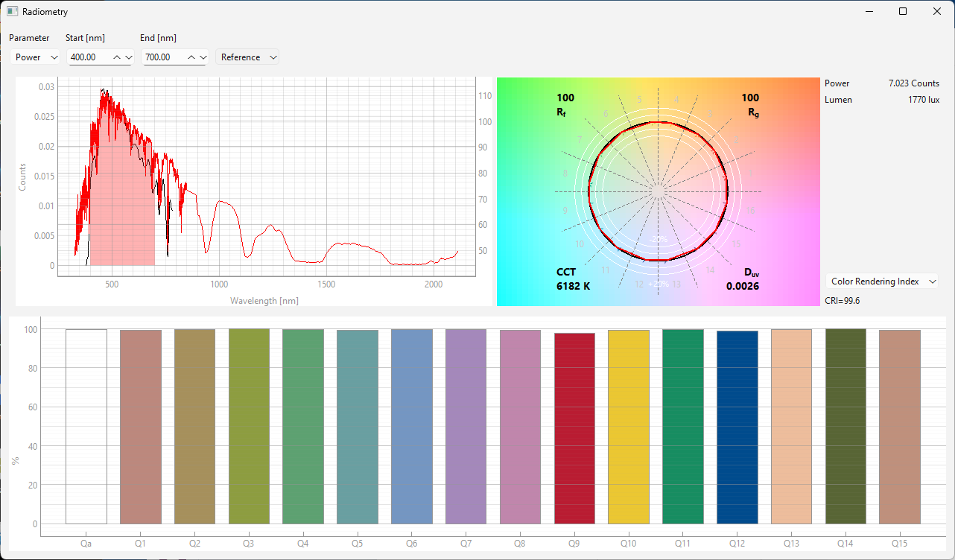
Task: Expand the Reference dropdown
Action: click(x=247, y=57)
